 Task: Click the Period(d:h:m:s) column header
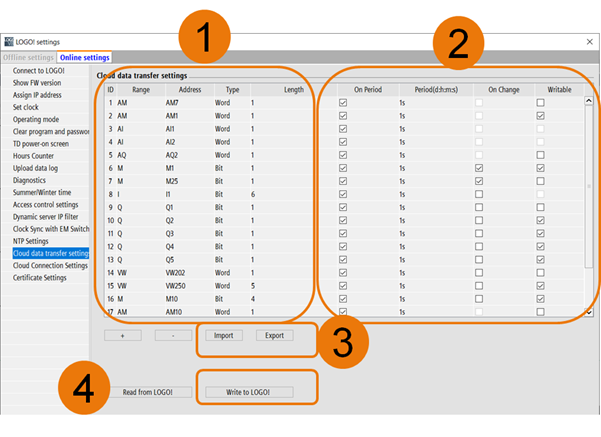436,90
